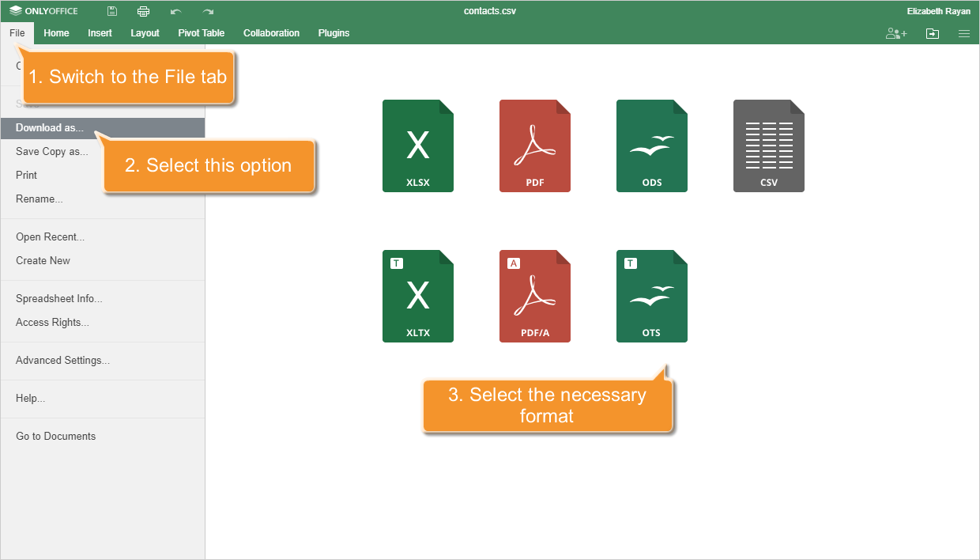Open the share users icon near top right
This screenshot has height=560, width=980.
(896, 33)
